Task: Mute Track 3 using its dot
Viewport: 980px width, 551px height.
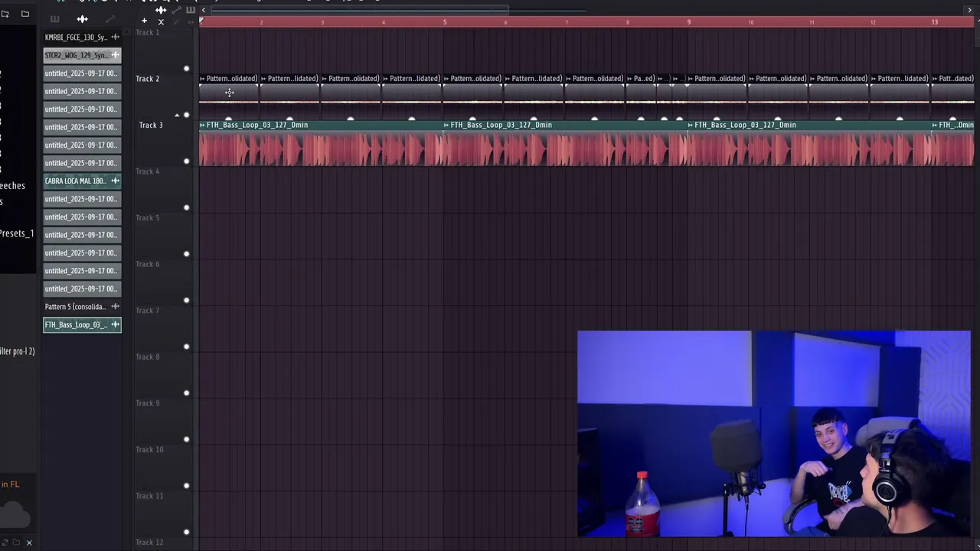Action: coord(186,161)
